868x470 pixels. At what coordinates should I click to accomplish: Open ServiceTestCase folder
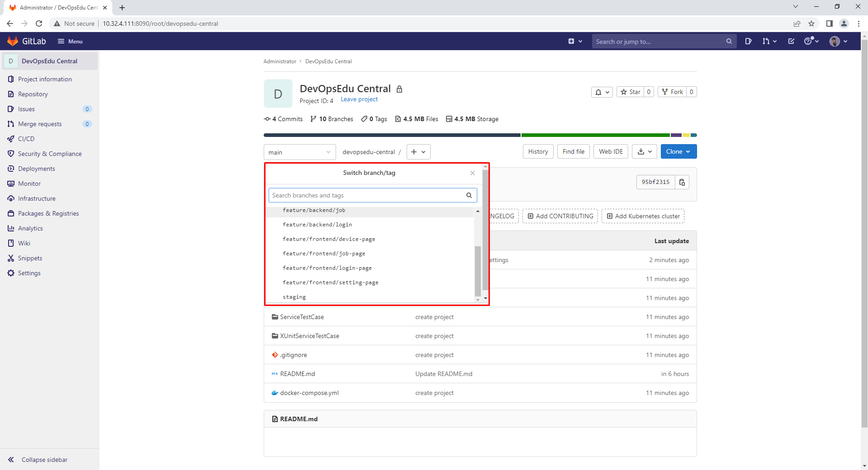(302, 317)
